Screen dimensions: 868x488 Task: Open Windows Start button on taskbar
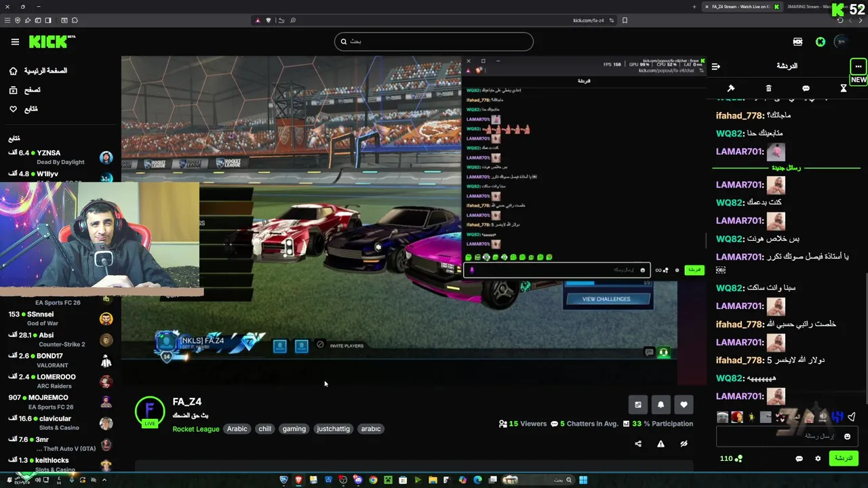(x=583, y=480)
